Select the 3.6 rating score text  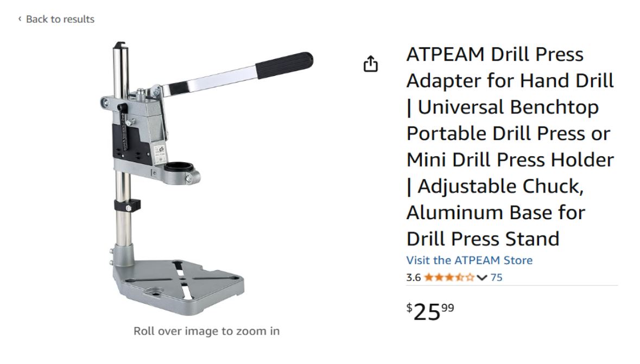414,278
